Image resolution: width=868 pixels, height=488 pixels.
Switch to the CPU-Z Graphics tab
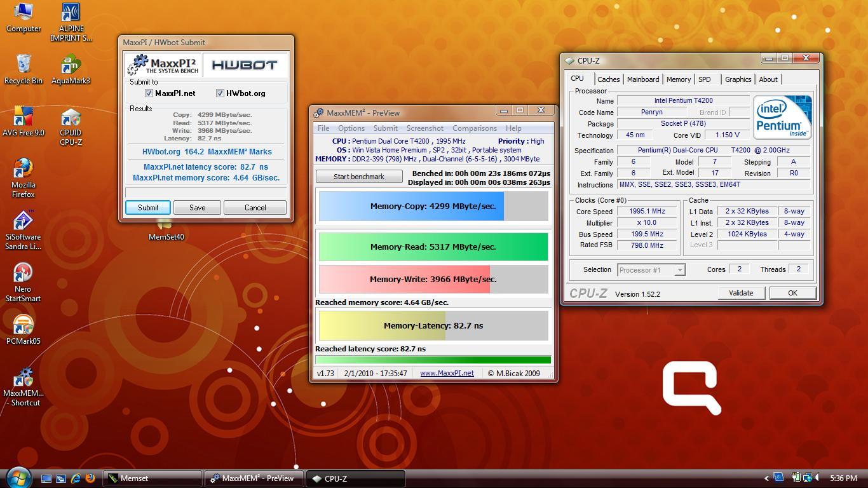pos(738,79)
